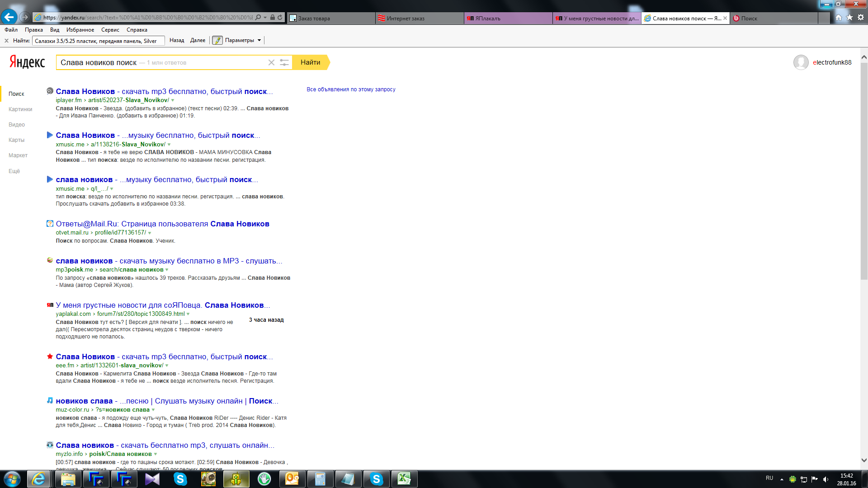Viewport: 868px width, 488px height.
Task: Open Notepad from the taskbar
Action: 348,479
